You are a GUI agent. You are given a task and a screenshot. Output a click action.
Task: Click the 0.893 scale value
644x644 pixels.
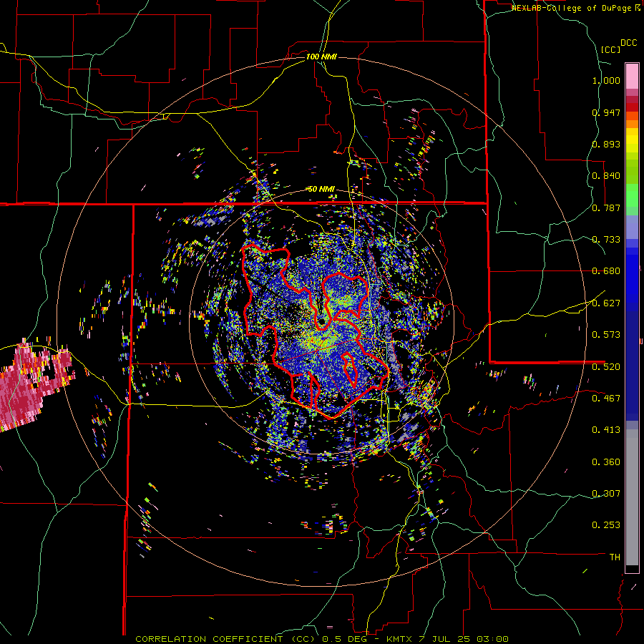[x=606, y=144]
